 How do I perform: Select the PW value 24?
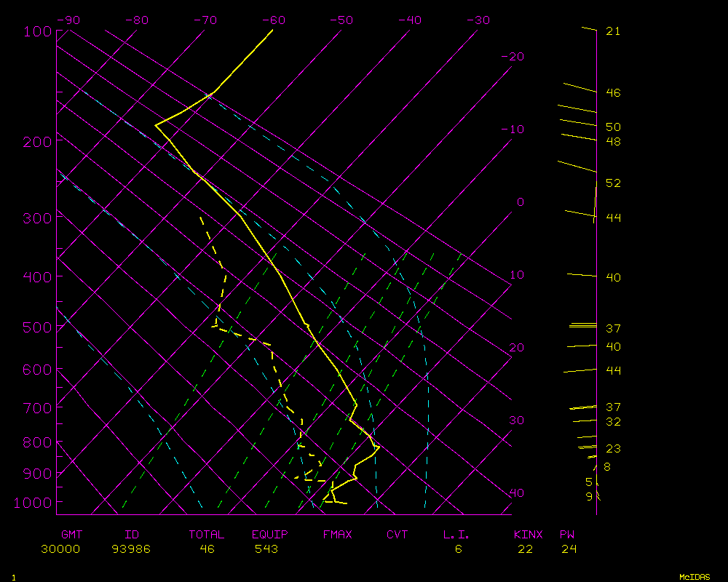569,549
